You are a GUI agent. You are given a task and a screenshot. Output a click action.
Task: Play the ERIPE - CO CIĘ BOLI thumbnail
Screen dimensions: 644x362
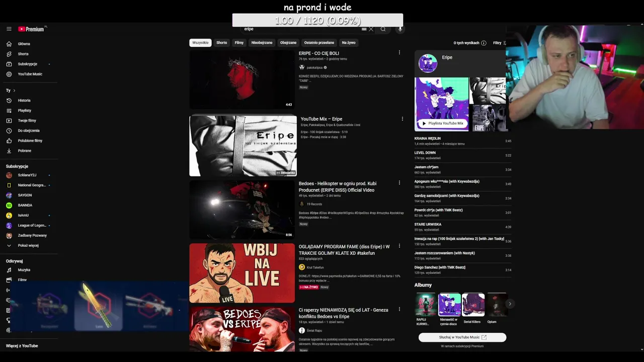click(x=242, y=79)
